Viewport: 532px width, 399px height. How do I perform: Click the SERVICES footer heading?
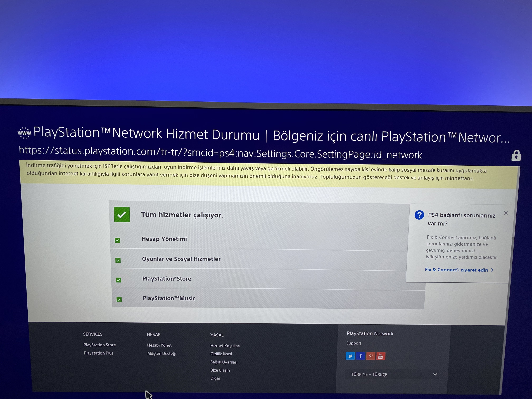pyautogui.click(x=93, y=334)
